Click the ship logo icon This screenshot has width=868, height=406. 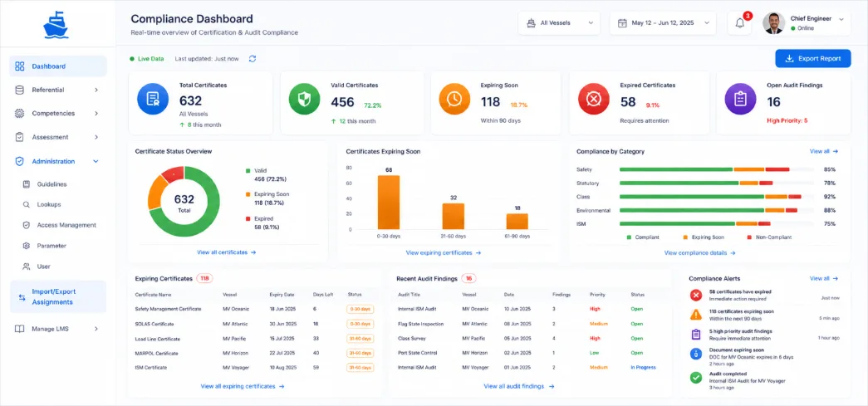tap(57, 26)
